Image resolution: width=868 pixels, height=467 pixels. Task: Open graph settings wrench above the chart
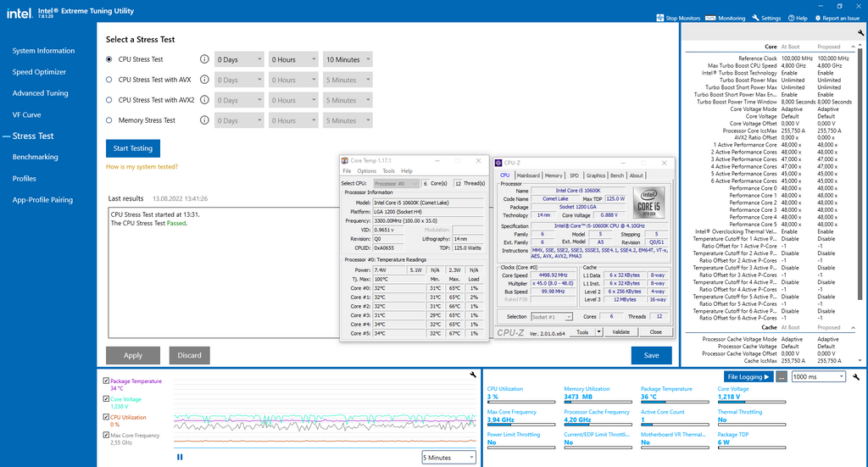[473, 375]
